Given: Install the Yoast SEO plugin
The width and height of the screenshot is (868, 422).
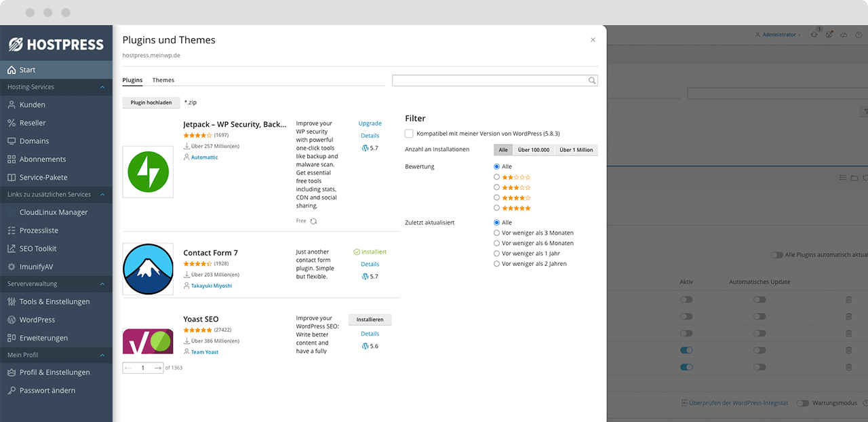Looking at the screenshot, I should pos(370,320).
